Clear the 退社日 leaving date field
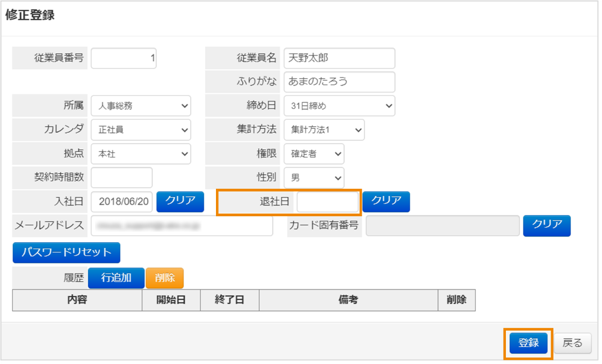The width and height of the screenshot is (602, 364). tap(386, 202)
